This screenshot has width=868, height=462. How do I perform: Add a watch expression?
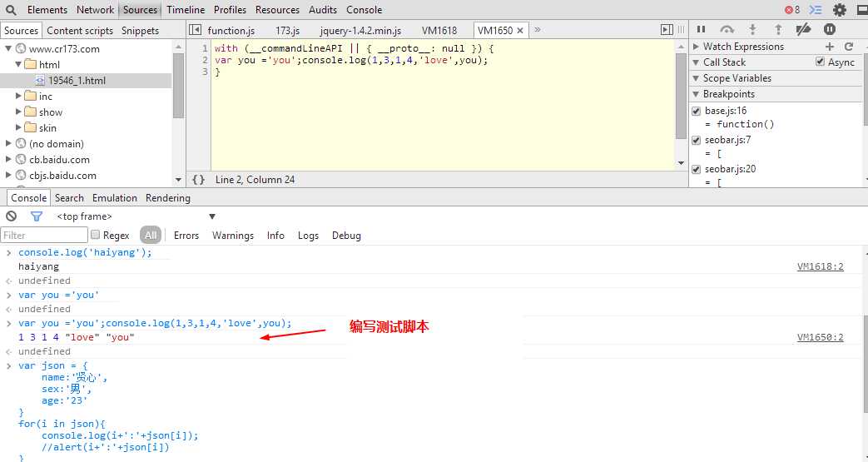(x=829, y=47)
